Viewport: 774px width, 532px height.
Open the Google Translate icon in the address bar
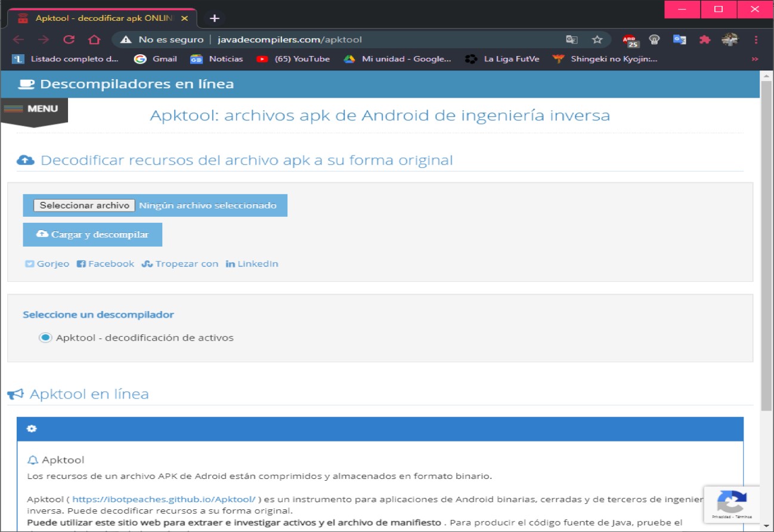571,38
